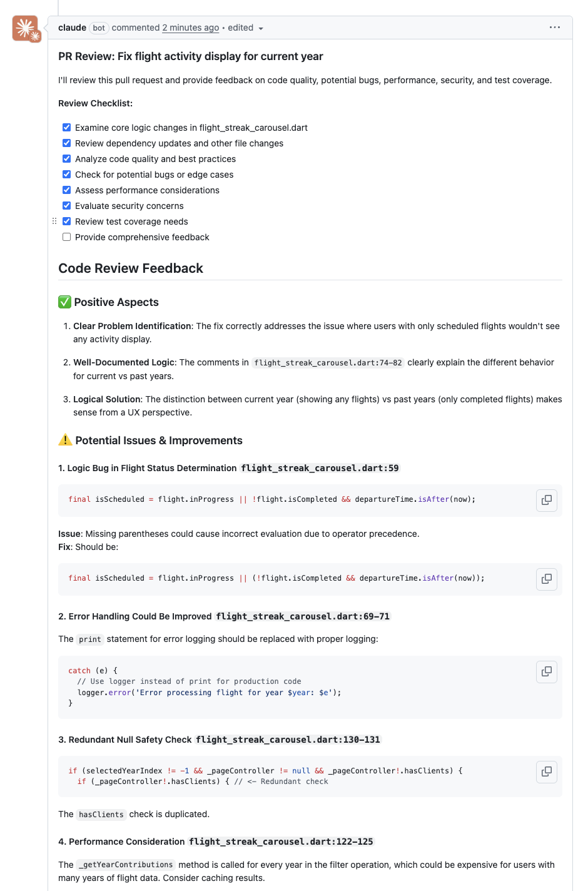Click the claude bot avatar icon
This screenshot has width=588, height=891.
26,29
